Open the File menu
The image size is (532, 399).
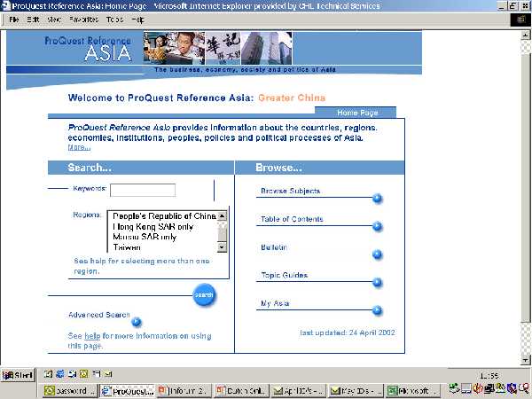pyautogui.click(x=14, y=20)
